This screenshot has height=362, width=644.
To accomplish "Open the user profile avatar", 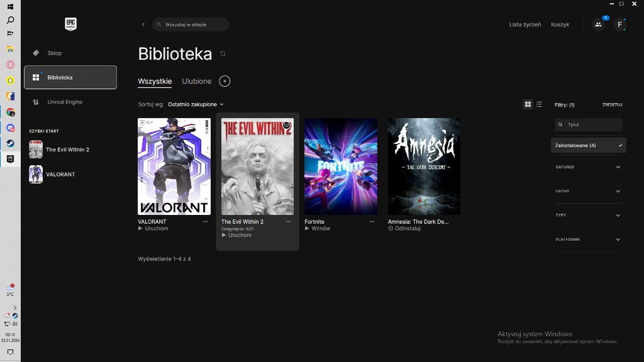I will click(619, 25).
